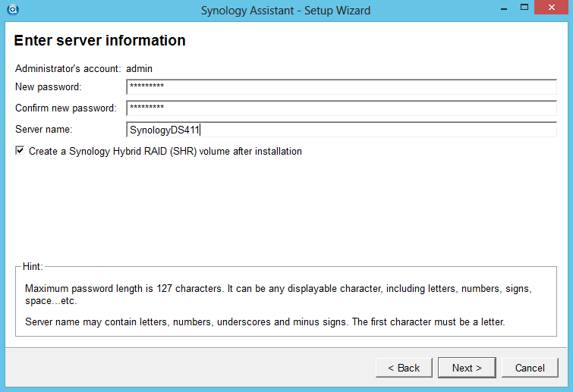
Task: Click the SHR volume after installation label
Action: [165, 152]
